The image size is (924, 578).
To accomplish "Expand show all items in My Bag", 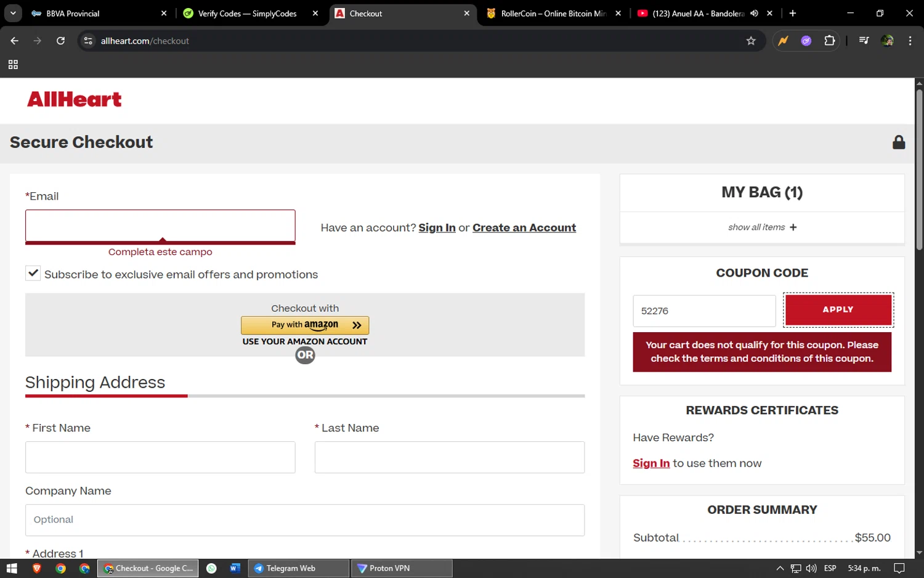I will point(762,227).
